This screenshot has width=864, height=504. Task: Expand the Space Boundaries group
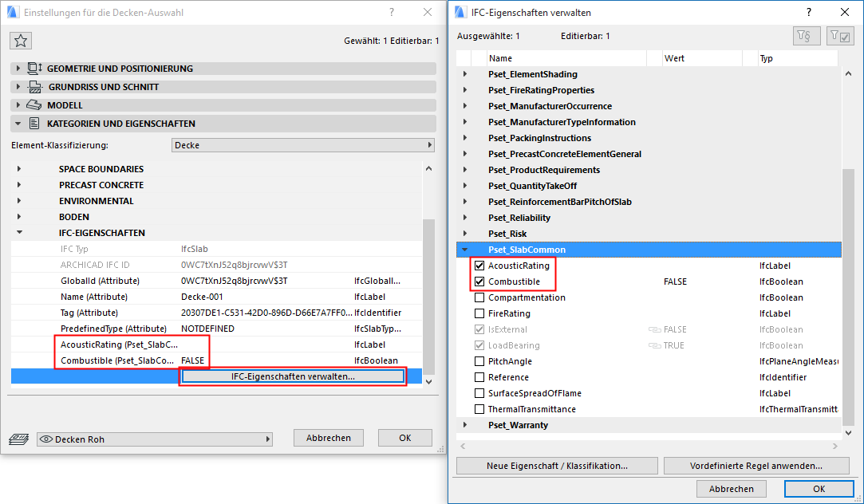tap(19, 169)
